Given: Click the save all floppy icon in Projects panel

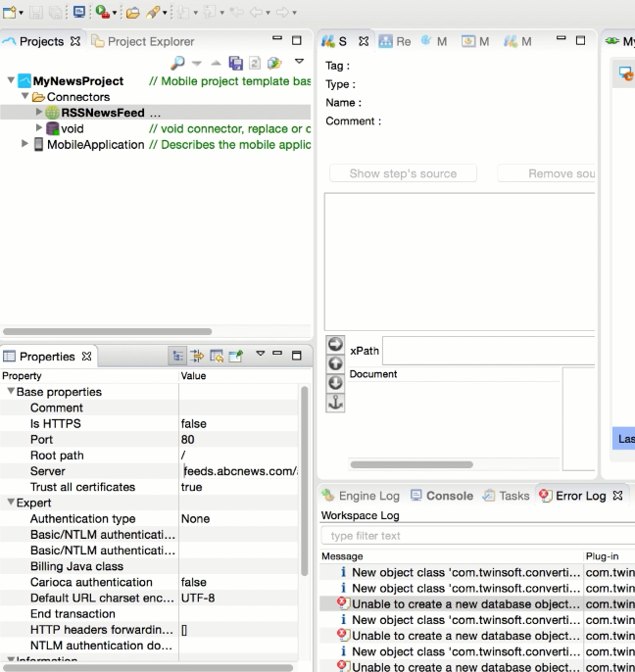Looking at the screenshot, I should [235, 63].
